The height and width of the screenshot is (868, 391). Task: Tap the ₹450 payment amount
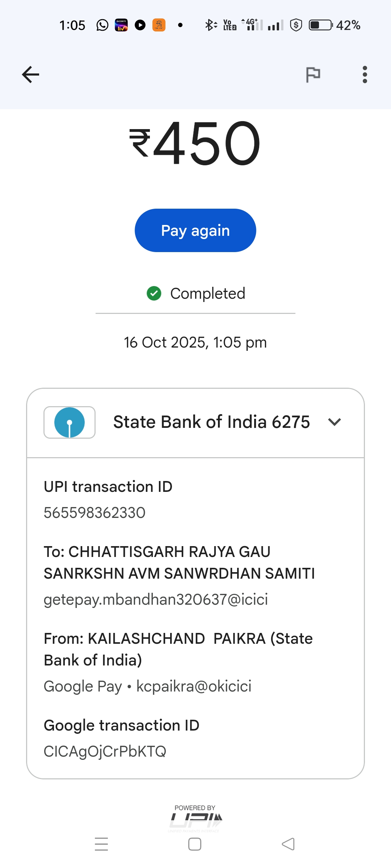tap(195, 143)
